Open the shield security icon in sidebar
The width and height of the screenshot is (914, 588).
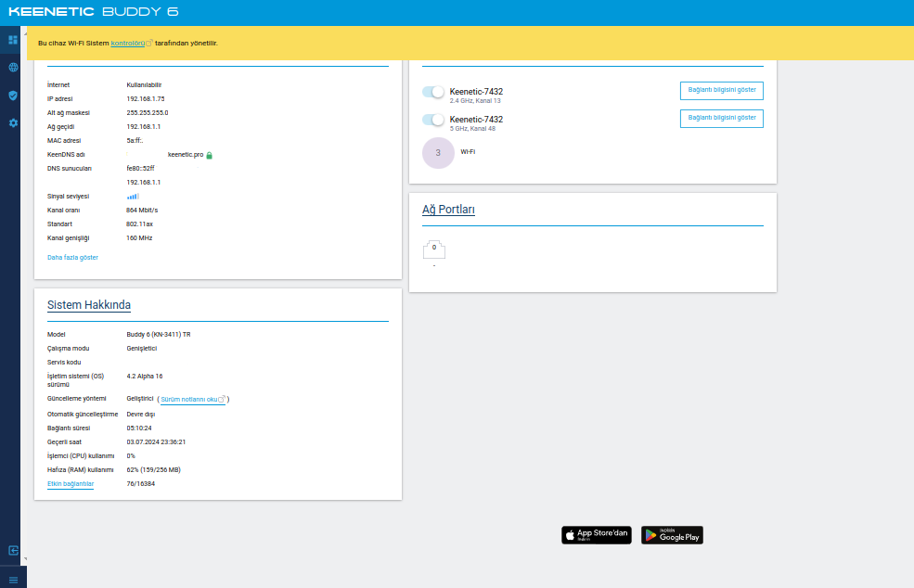(x=13, y=95)
